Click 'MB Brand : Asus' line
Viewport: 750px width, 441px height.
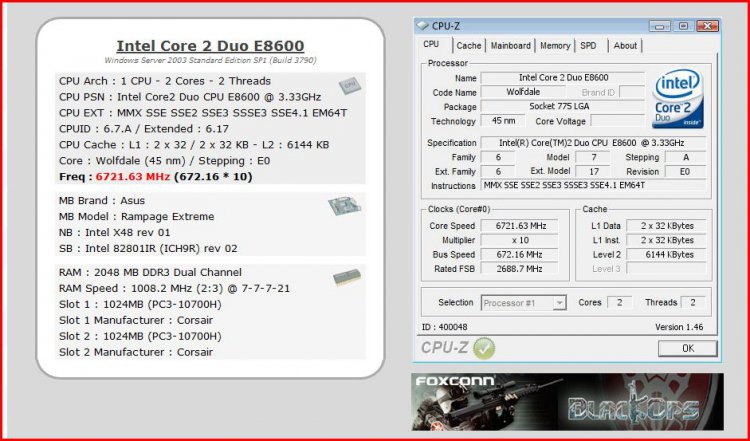pos(101,200)
